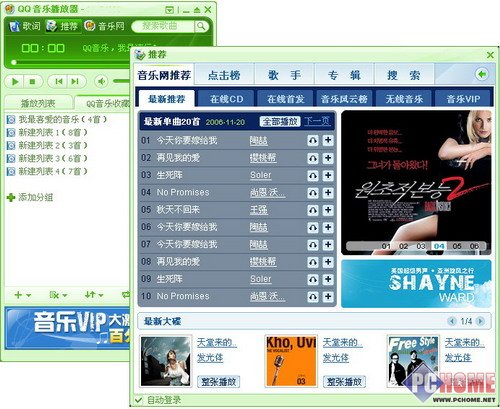Viewport: 500px width, 409px height.
Task: Listen to song 06 headphone icon
Action: (313, 227)
